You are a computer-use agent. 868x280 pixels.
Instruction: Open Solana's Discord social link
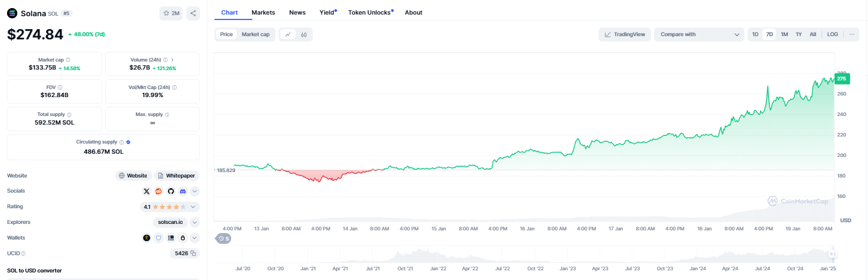click(x=183, y=192)
